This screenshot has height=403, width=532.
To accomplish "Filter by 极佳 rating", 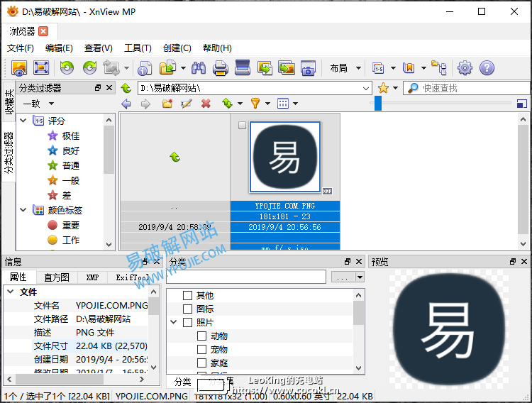I will pyautogui.click(x=63, y=136).
